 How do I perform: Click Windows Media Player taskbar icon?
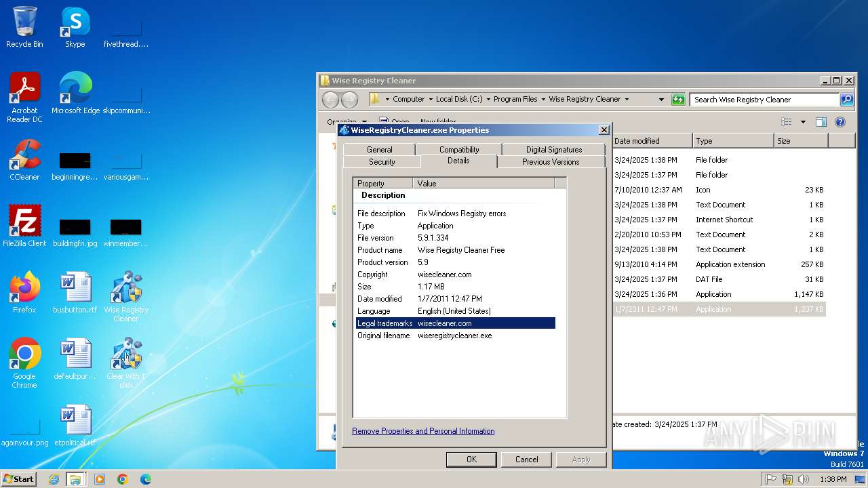coord(100,479)
